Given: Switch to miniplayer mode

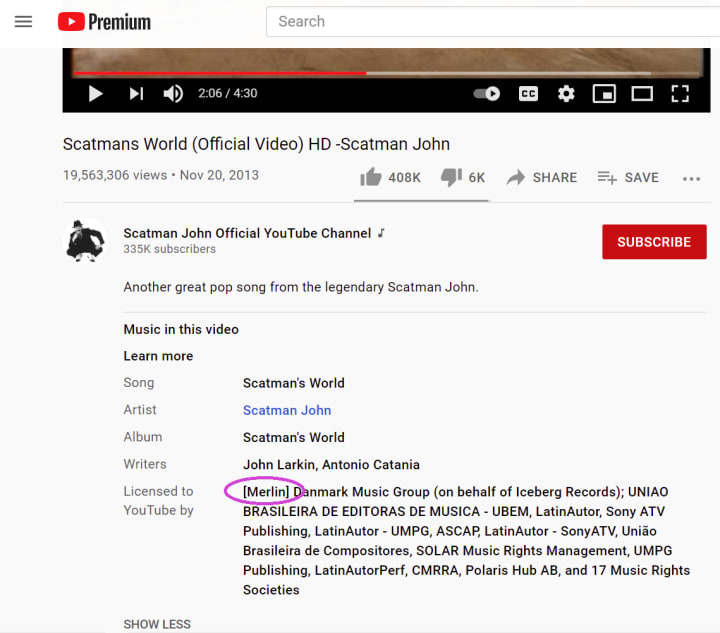Looking at the screenshot, I should tap(604, 94).
